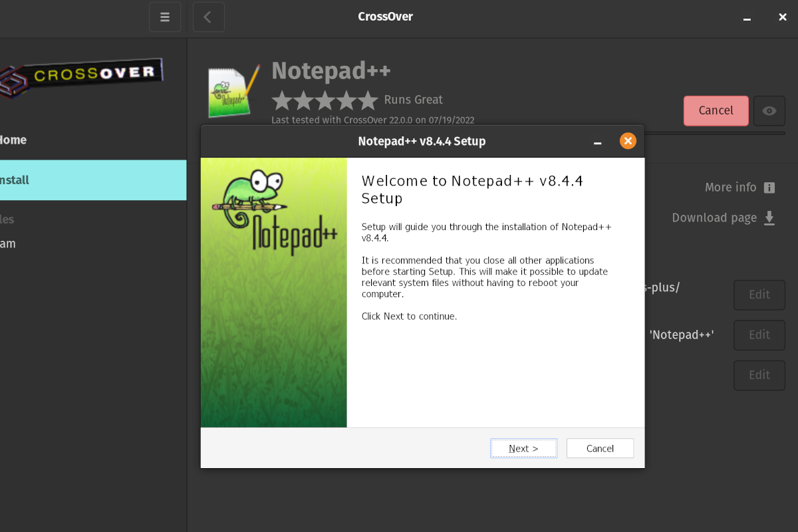Cancel the CrossOver installation with the red button

716,111
